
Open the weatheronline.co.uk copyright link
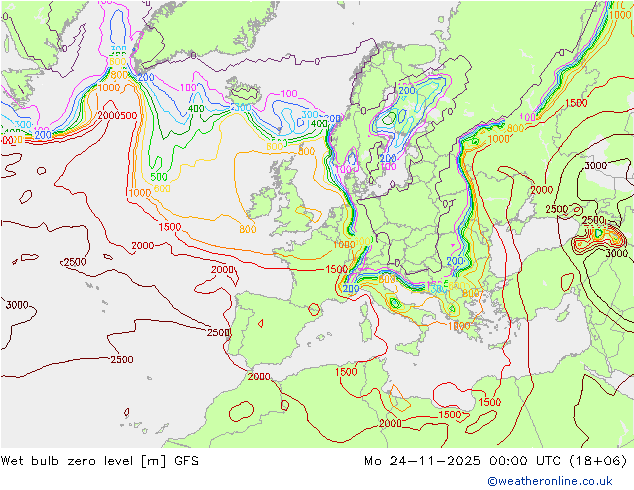(x=550, y=481)
